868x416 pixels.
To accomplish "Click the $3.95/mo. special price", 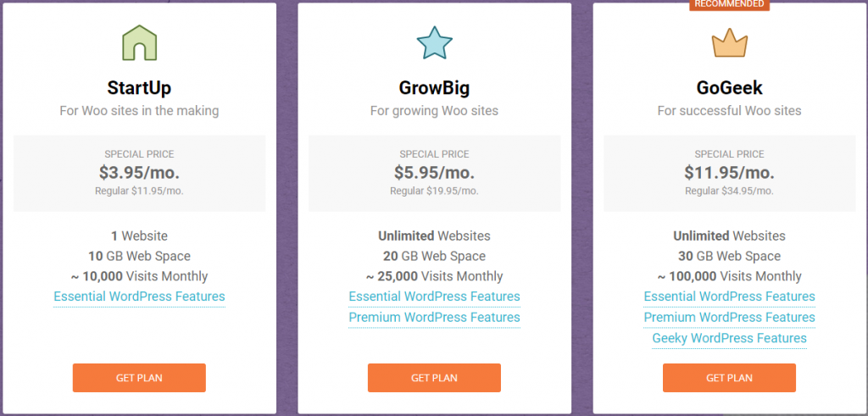I will click(x=139, y=173).
